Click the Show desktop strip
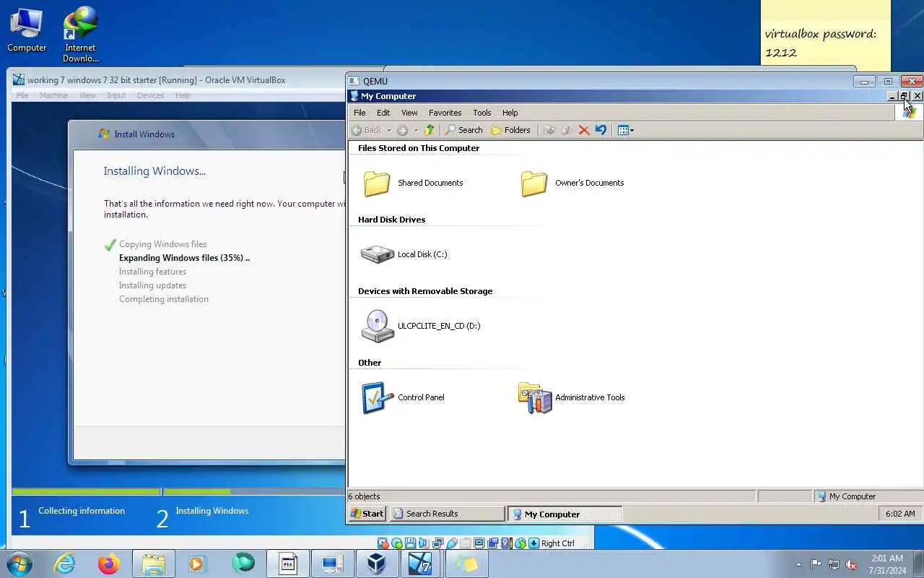Screen dimensions: 924x578 click(x=919, y=564)
